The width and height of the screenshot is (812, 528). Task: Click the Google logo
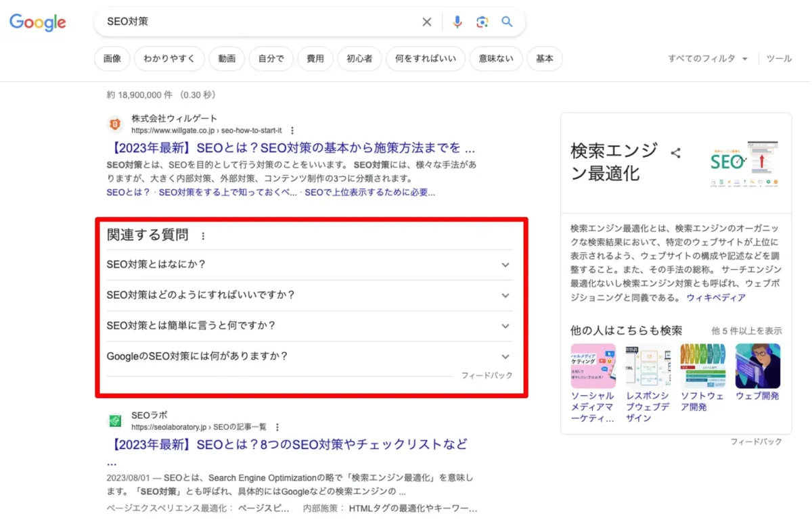[38, 22]
